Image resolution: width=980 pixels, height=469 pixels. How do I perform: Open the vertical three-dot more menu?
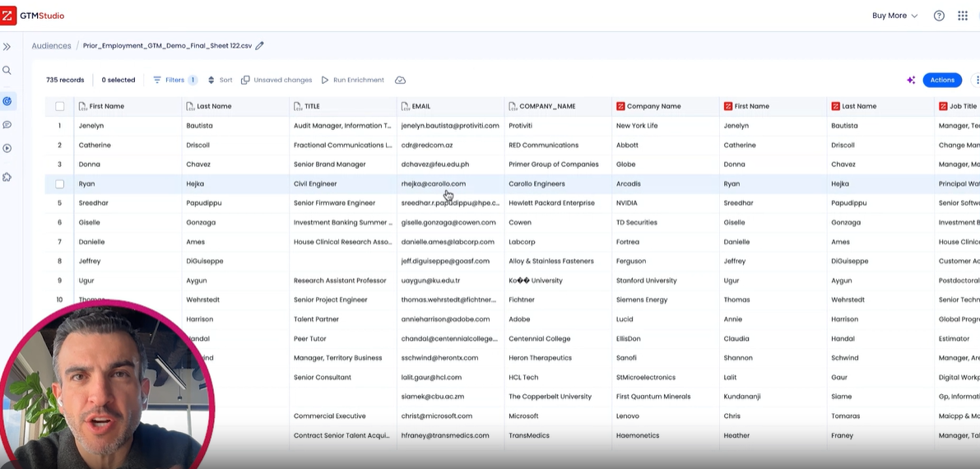(x=976, y=80)
